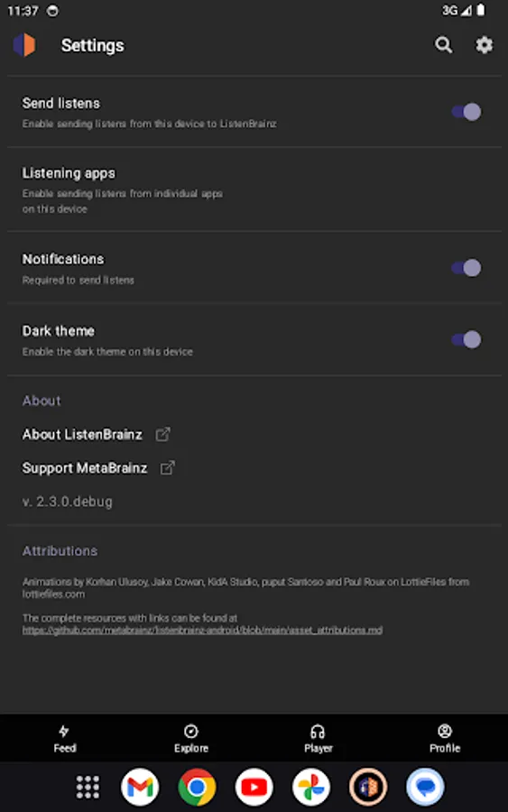This screenshot has width=508, height=812.
Task: Disable the Send listens switch
Action: pyautogui.click(x=466, y=112)
